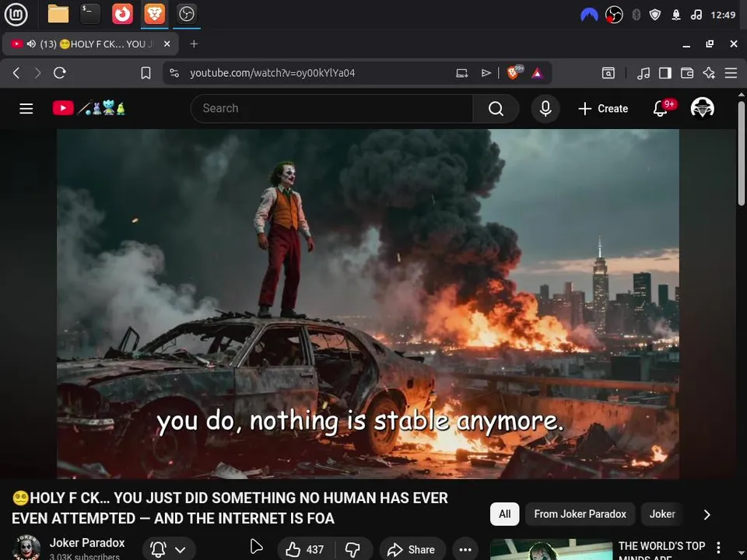Viewport: 747px width, 560px height.
Task: Open the Joker Paradox channel name link
Action: [x=87, y=543]
